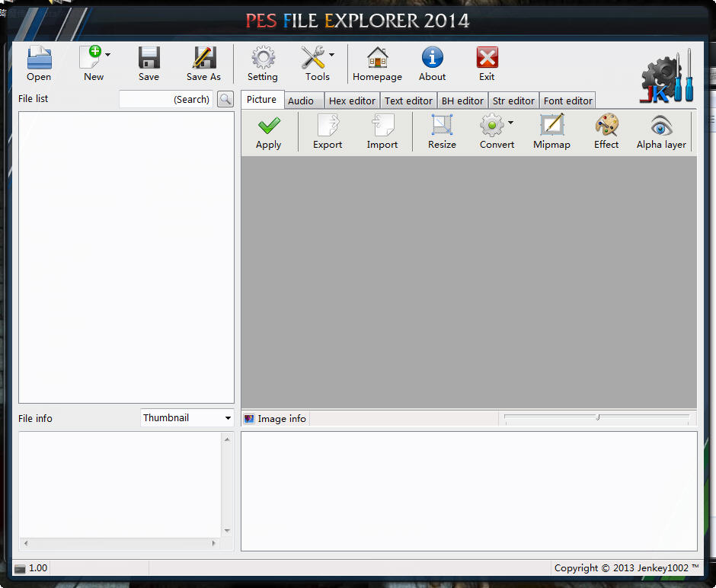Visit the Homepage house icon

pos(378,58)
